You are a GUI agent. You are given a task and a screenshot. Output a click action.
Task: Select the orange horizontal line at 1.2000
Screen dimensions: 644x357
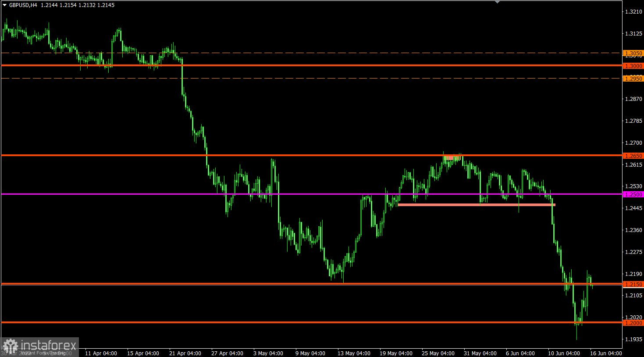point(311,322)
